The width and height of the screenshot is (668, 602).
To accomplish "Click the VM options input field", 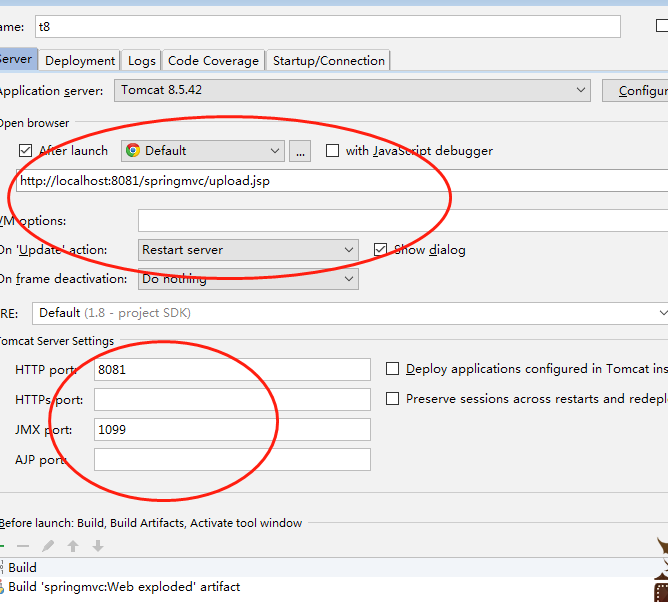I will click(x=403, y=220).
